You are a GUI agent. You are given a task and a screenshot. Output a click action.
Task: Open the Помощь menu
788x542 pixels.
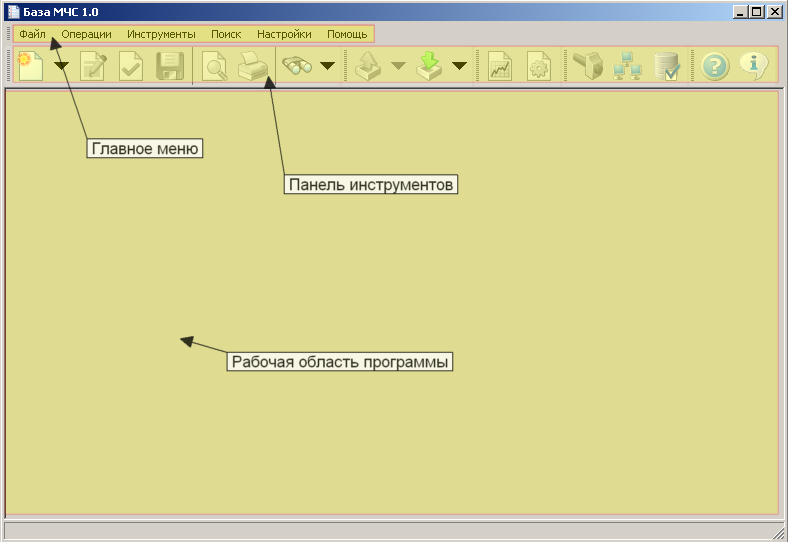point(347,34)
